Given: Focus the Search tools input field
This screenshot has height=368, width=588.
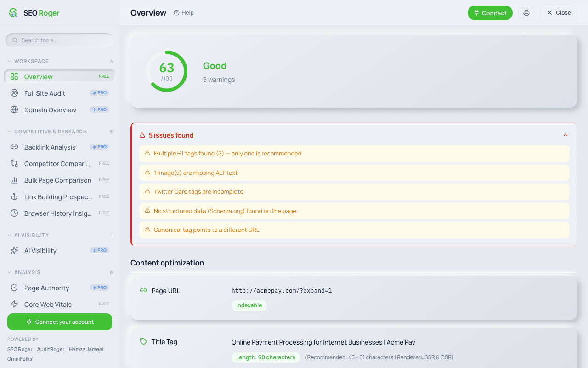Looking at the screenshot, I should click(x=60, y=40).
